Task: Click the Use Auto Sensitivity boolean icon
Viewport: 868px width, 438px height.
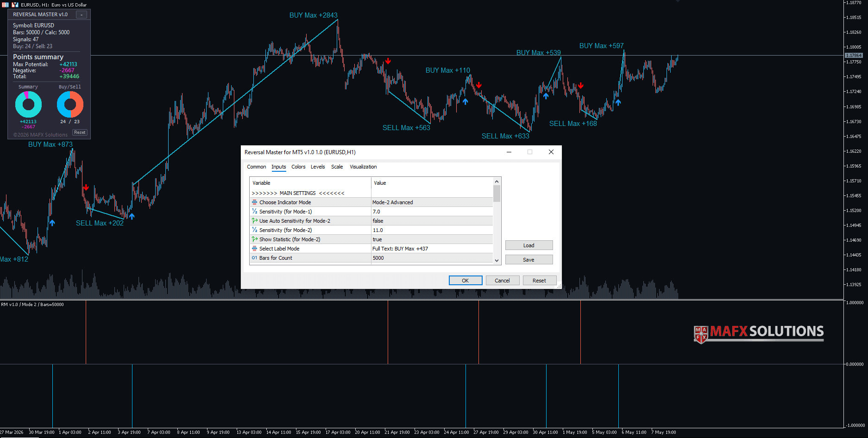Action: 254,221
